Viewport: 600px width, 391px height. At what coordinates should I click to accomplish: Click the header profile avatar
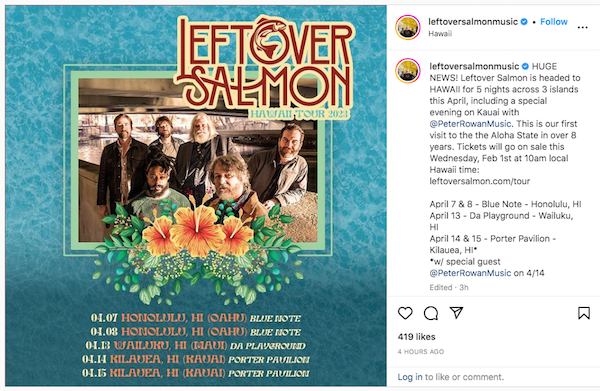pyautogui.click(x=408, y=27)
